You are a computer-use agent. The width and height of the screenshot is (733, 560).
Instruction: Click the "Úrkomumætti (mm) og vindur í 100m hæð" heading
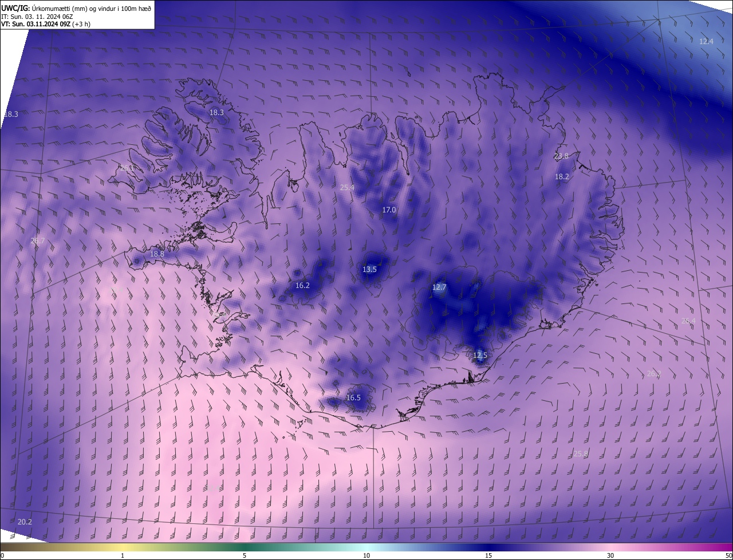[92, 7]
